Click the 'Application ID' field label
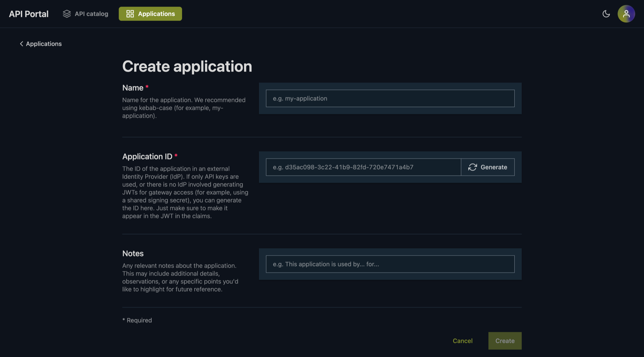This screenshot has height=357, width=644. [147, 157]
